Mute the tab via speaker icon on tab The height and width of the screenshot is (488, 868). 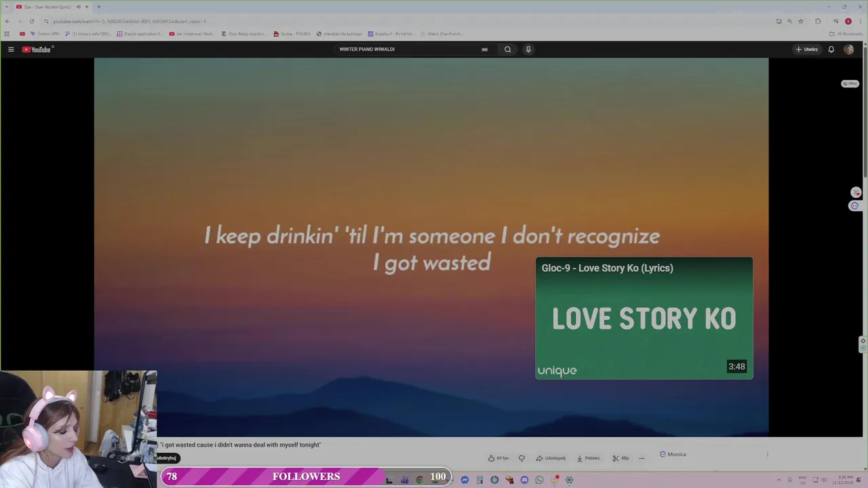[79, 7]
